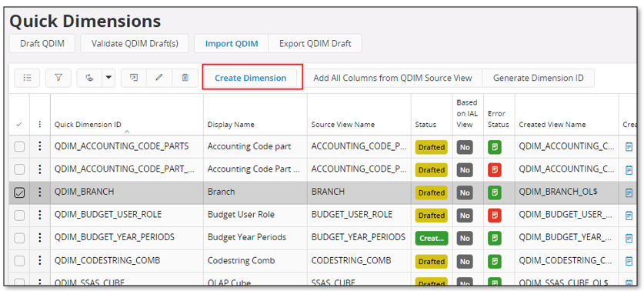
Task: Click green error status icon for QDIM_BRANCH
Action: point(495,192)
